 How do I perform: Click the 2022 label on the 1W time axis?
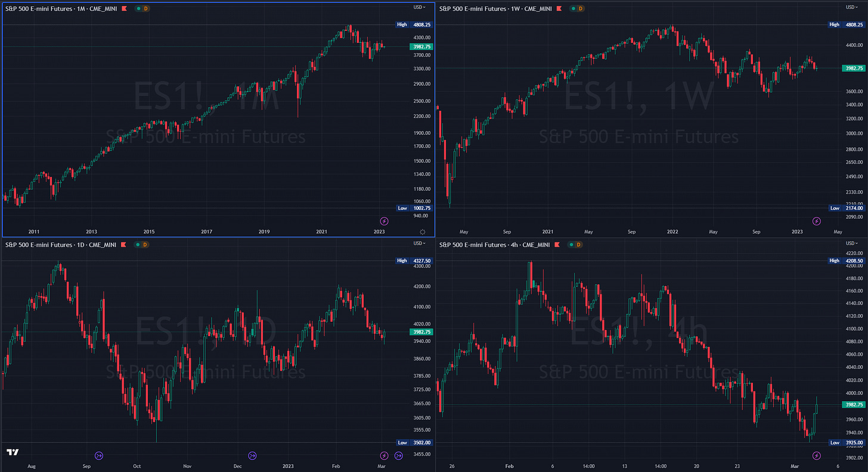(x=673, y=231)
